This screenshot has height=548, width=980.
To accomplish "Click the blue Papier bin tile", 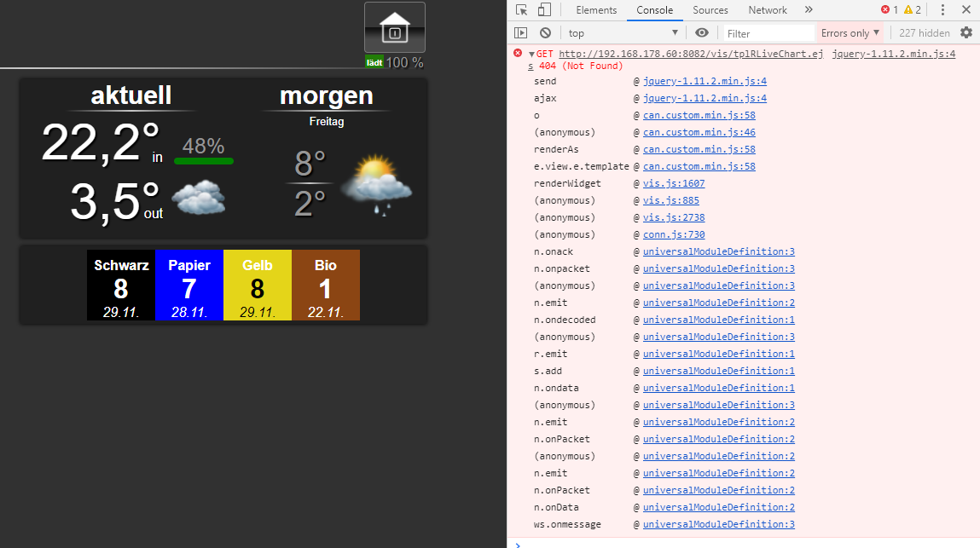I will (x=189, y=285).
